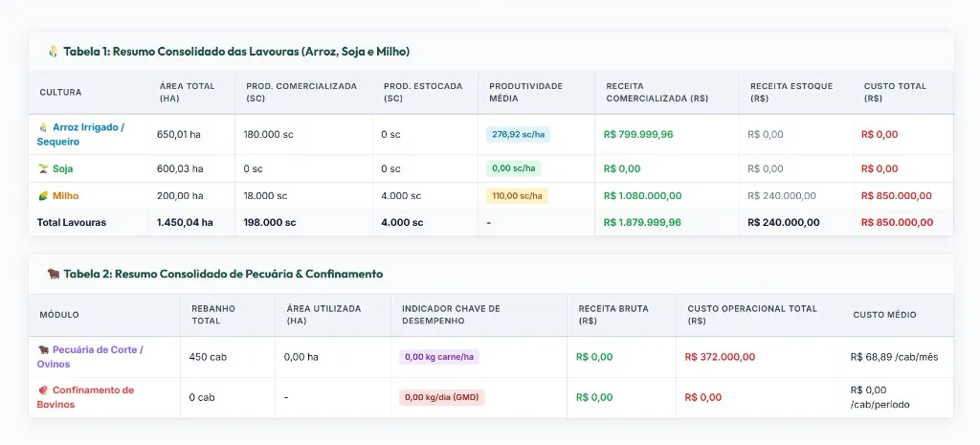This screenshot has height=445, width=980.
Task: Click the 0,00 kg carne/ha indicator badge
Action: (x=439, y=357)
